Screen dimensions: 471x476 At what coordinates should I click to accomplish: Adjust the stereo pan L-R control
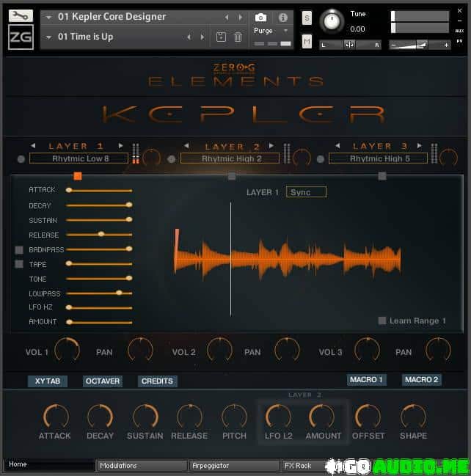(x=350, y=45)
